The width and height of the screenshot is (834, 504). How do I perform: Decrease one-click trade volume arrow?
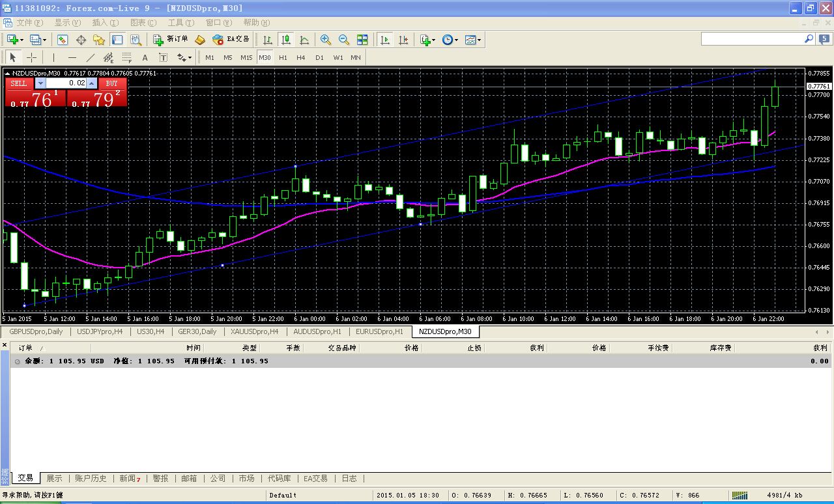coord(40,83)
